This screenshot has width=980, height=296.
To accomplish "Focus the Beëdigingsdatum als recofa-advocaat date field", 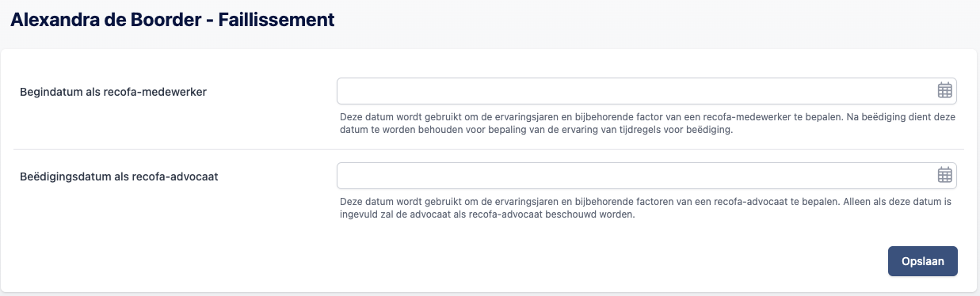I will point(646,175).
